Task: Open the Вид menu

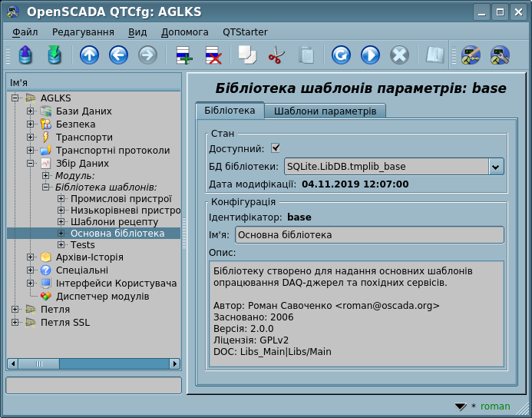Action: point(137,32)
